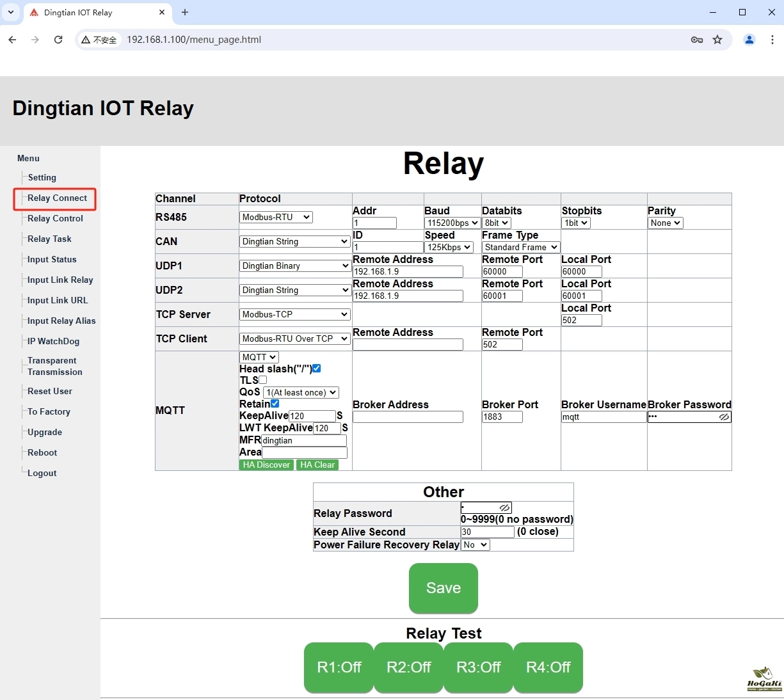
Task: Uncheck the Retain checkbox
Action: click(275, 404)
